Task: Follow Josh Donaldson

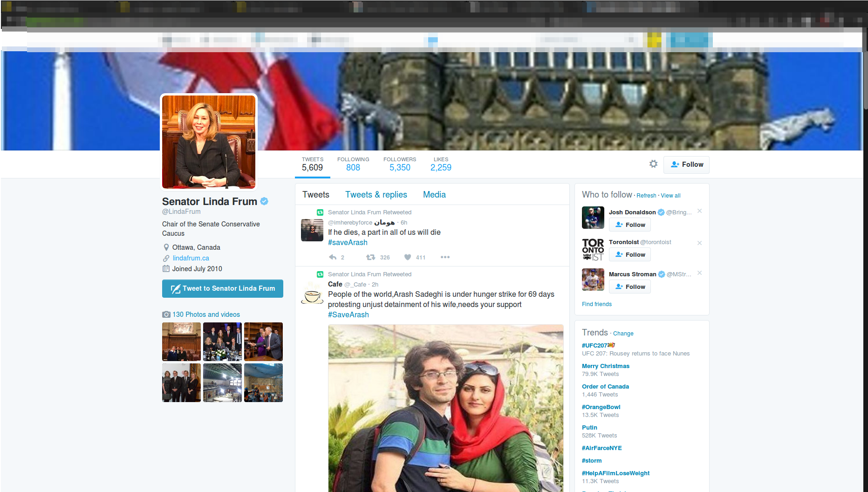Action: 630,225
